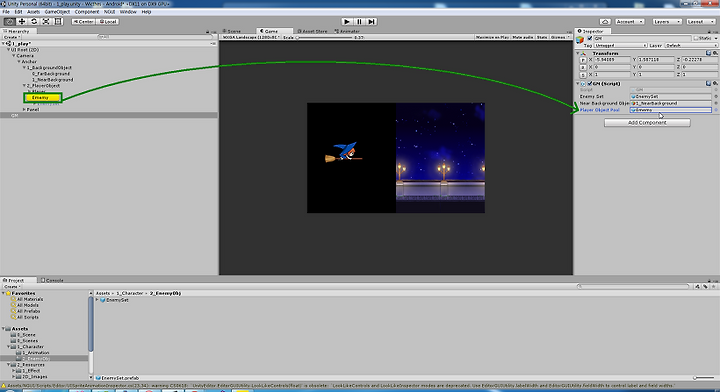Open the GM Script help book icon
This screenshot has width=720, height=392.
click(709, 84)
